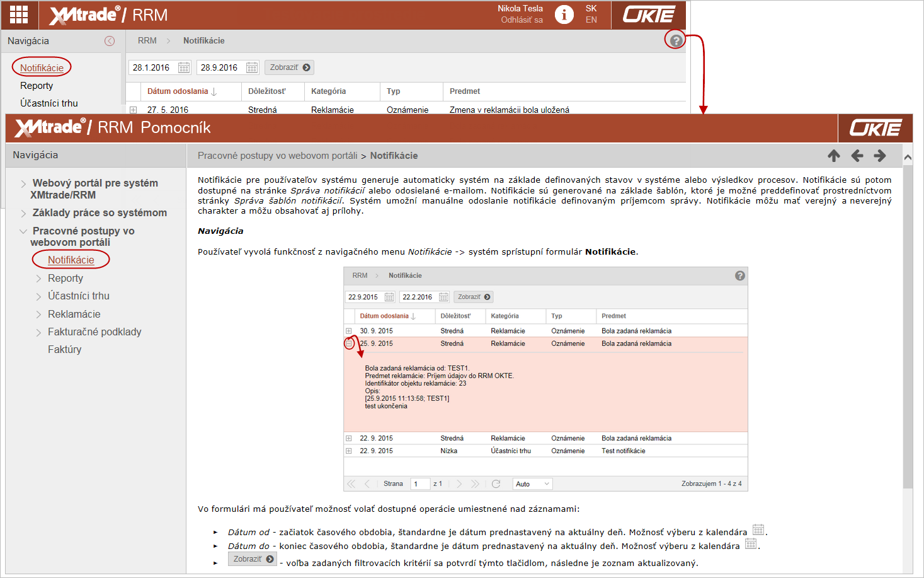Sort by Dátum odoslania column header
The height and width of the screenshot is (578, 924).
click(178, 91)
